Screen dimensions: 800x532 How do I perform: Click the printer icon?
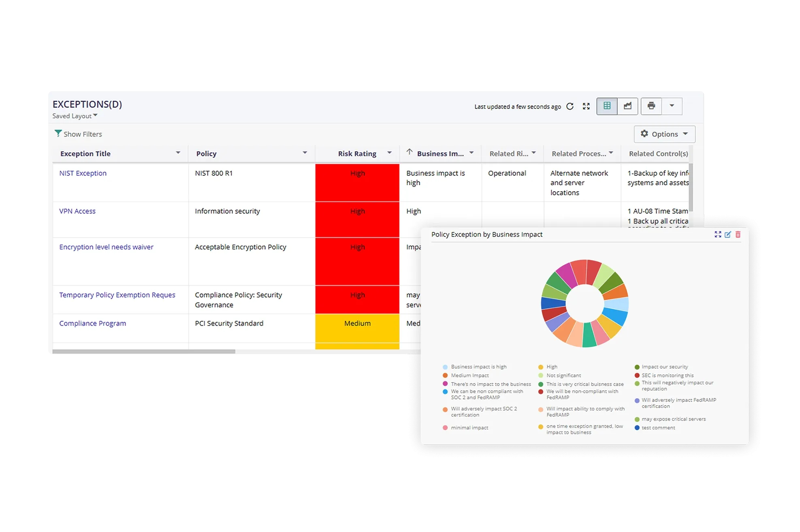point(651,106)
